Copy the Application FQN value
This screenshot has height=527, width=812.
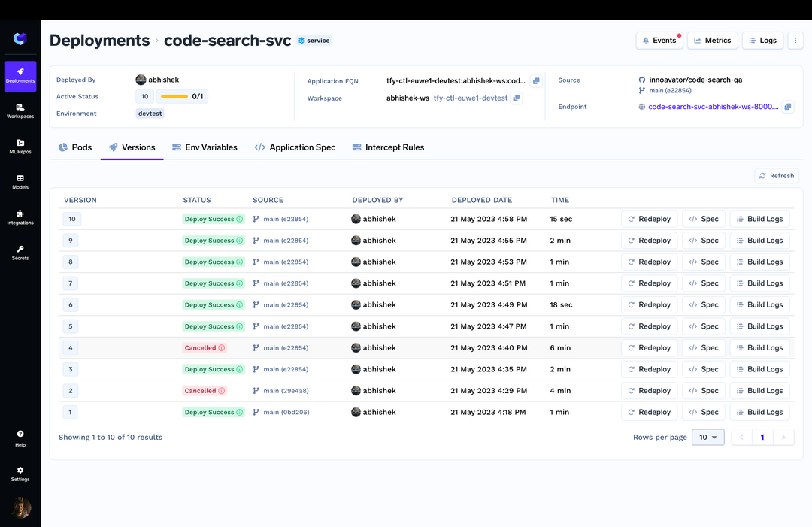[536, 80]
